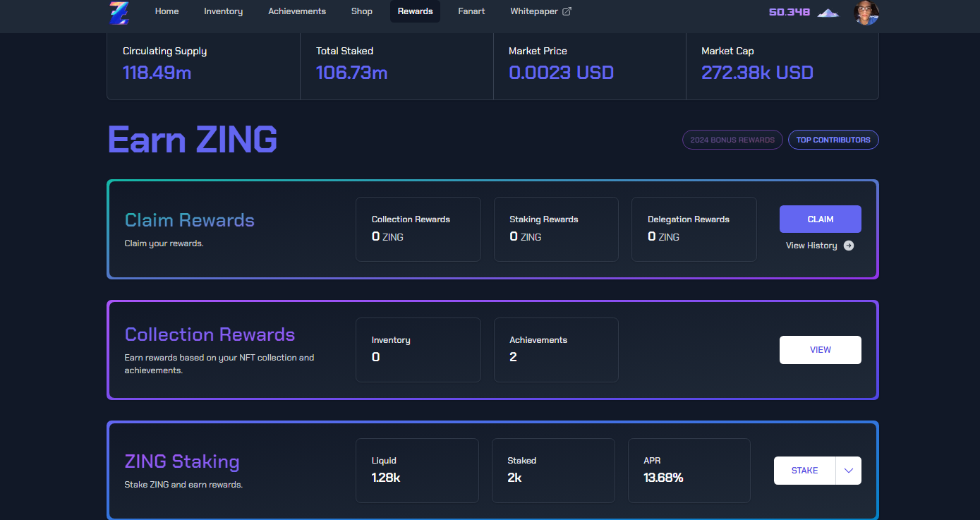
Task: Click the Liquid 1.28k card
Action: (417, 471)
